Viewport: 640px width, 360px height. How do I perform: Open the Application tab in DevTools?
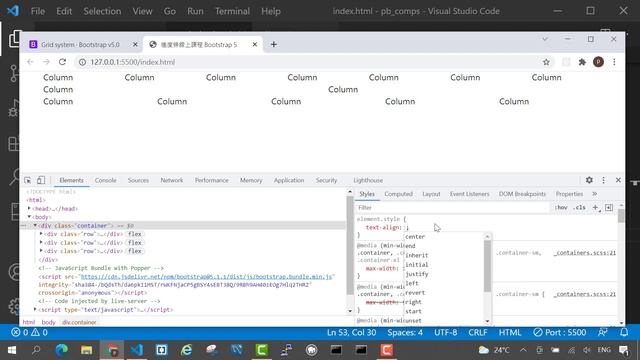[x=289, y=180]
